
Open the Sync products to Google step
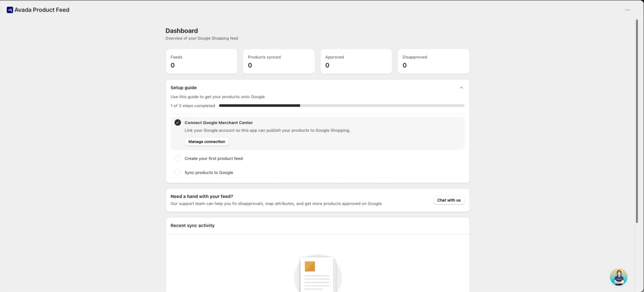pos(209,172)
